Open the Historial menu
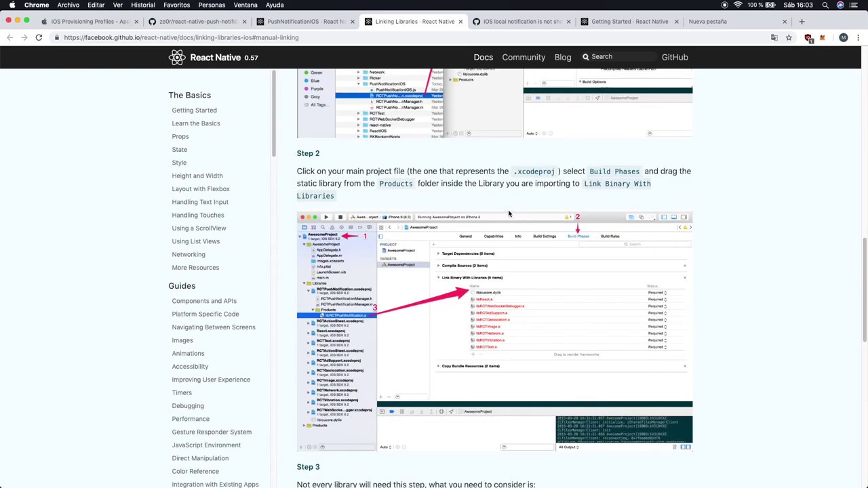The width and height of the screenshot is (868, 488). tap(142, 5)
